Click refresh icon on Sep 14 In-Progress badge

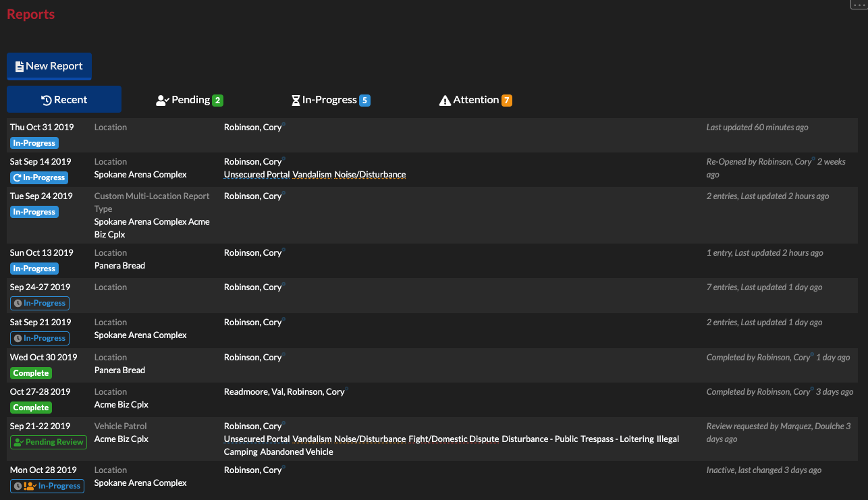[17, 177]
